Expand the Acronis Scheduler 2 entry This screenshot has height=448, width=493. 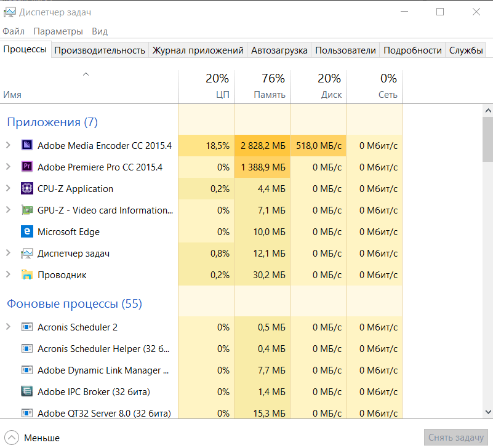(x=8, y=327)
